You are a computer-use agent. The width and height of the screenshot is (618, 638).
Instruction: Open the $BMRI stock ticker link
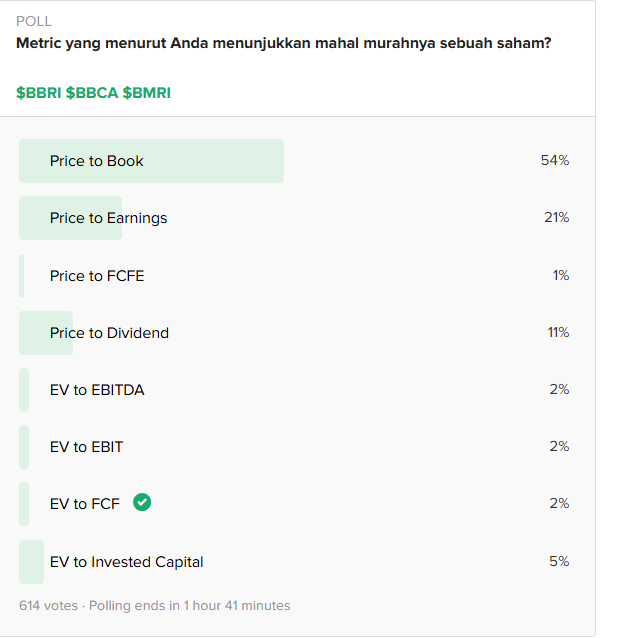[147, 93]
